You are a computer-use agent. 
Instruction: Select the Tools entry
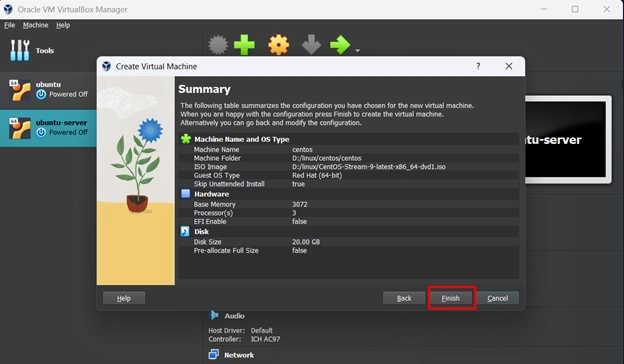click(32, 51)
